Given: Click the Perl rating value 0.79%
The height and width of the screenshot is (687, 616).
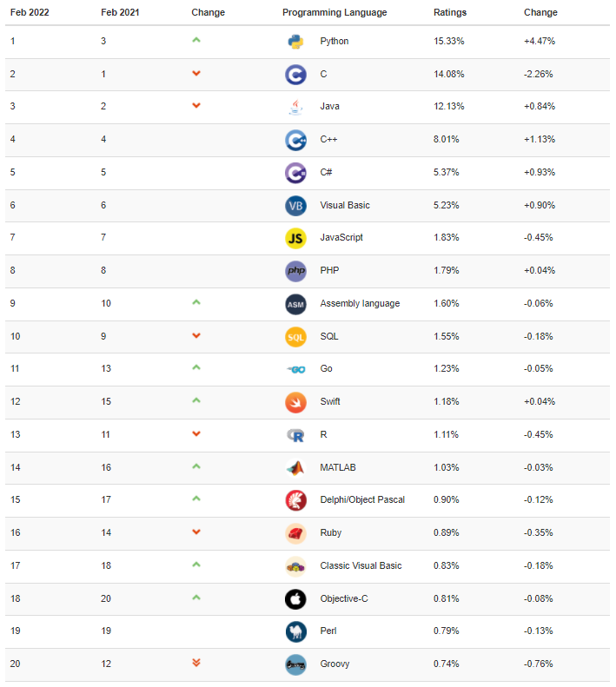Looking at the screenshot, I should pos(448,631).
